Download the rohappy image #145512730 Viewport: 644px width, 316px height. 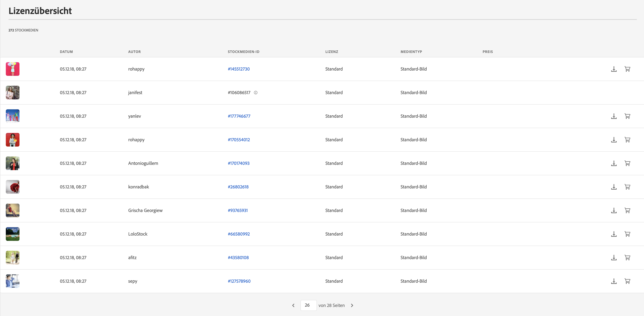(614, 69)
